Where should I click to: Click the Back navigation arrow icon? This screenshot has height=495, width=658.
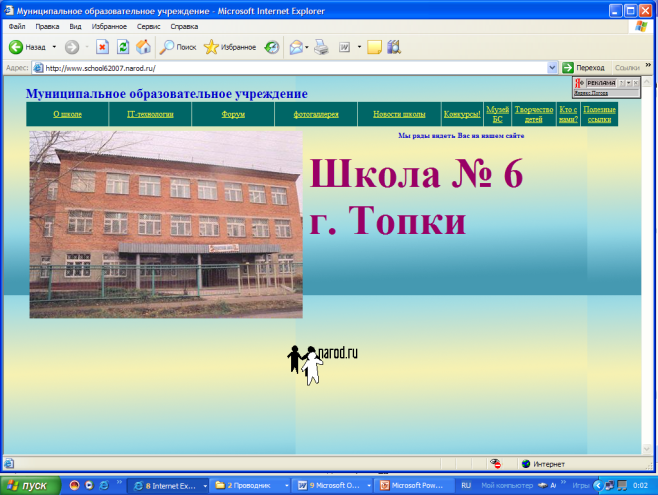click(16, 47)
